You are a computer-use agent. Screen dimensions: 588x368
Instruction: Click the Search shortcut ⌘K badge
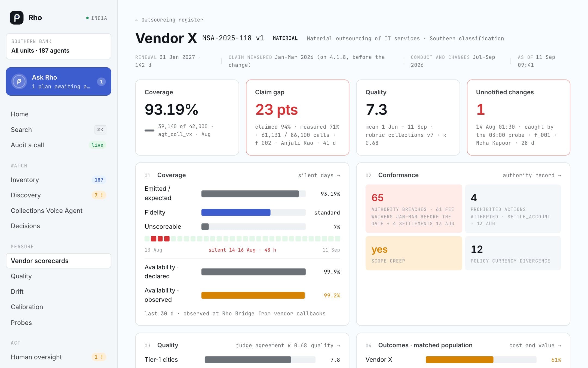[x=100, y=130]
